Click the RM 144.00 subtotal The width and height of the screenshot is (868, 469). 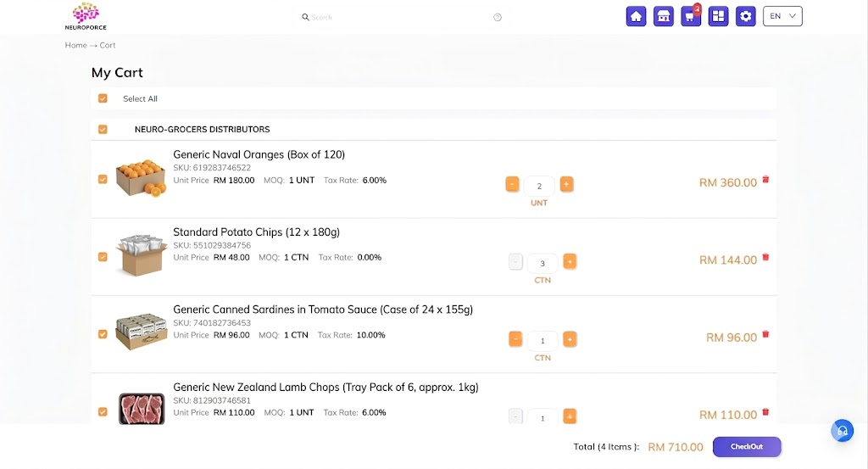pyautogui.click(x=727, y=260)
